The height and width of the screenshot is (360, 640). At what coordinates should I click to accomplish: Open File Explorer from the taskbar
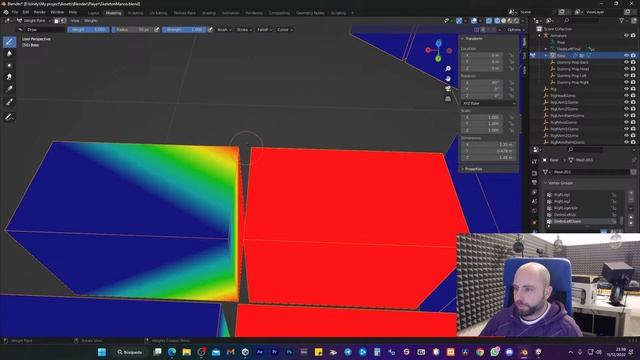coord(187,352)
